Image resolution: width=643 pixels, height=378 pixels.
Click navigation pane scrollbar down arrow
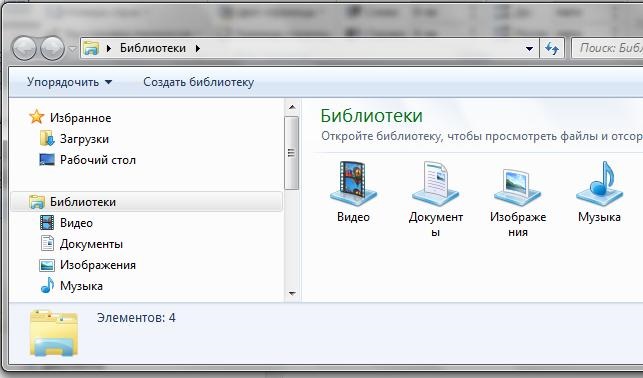[x=292, y=294]
